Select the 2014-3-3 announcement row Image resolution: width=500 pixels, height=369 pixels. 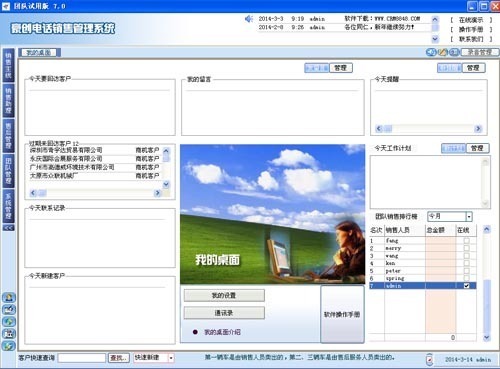[343, 19]
